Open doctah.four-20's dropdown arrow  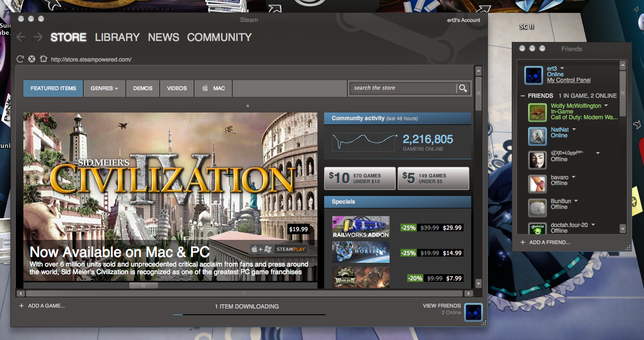593,225
